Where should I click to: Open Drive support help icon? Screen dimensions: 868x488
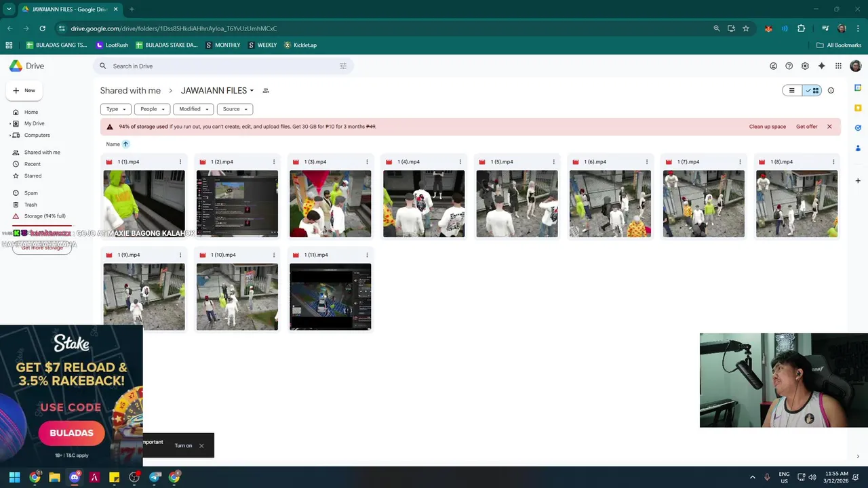789,66
